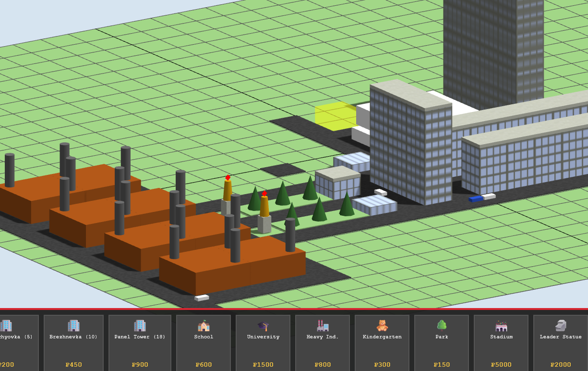Click the ₽150 Park price label
The width and height of the screenshot is (588, 371).
(x=442, y=365)
